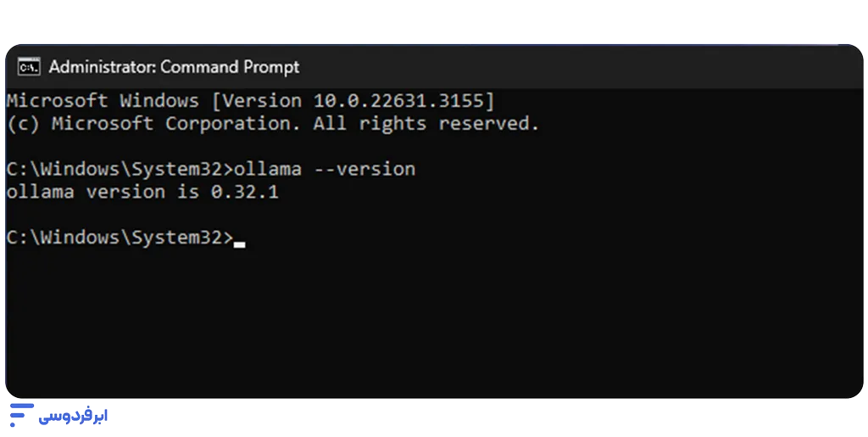868x437 pixels.
Task: Click the word 'version' in the output line
Action: 125,192
